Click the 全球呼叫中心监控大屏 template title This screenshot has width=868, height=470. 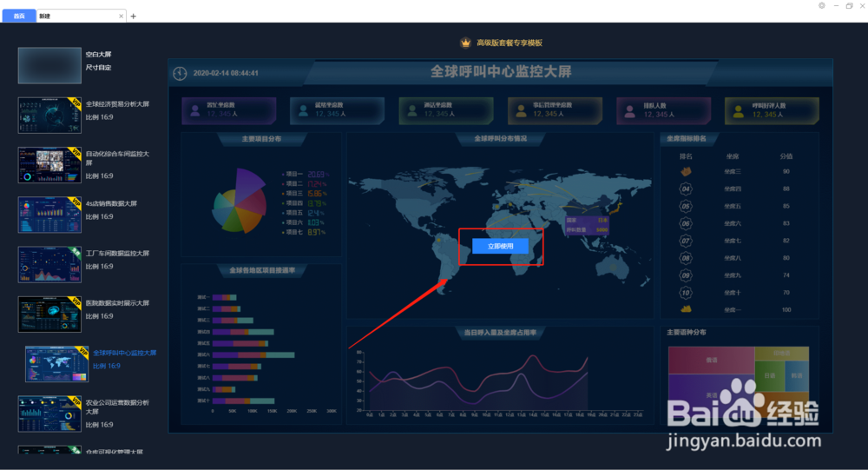(x=124, y=353)
